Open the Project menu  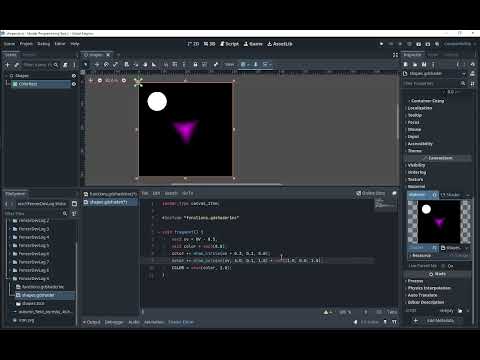26,44
